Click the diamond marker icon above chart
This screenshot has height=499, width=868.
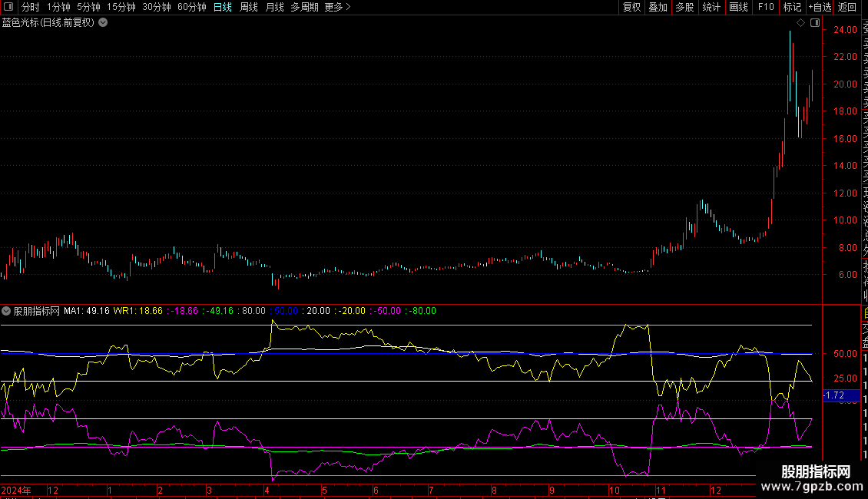[x=801, y=23]
